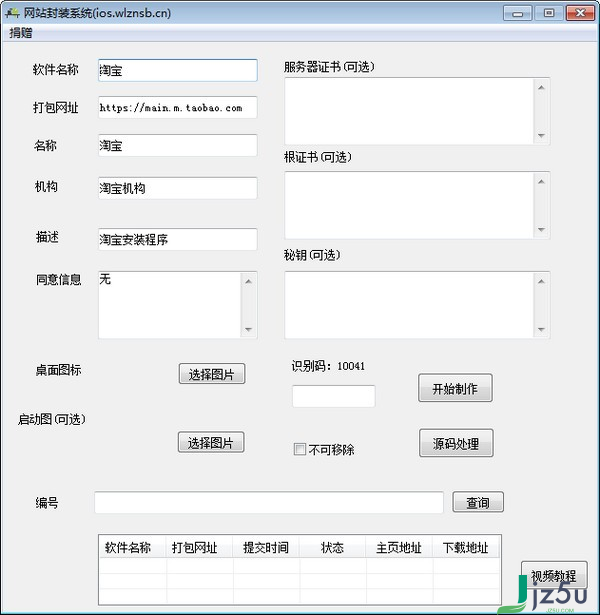Close the 网站封装系统 window

pyautogui.click(x=581, y=13)
